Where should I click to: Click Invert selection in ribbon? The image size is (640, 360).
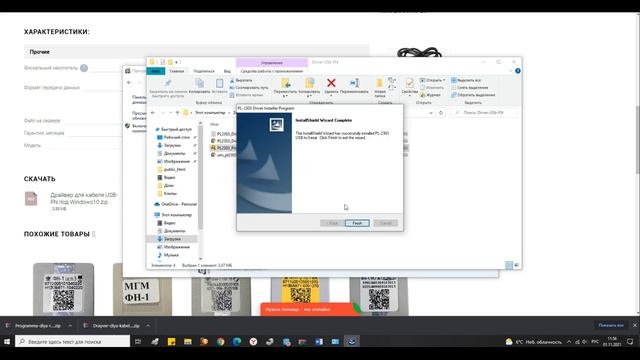[x=473, y=95]
